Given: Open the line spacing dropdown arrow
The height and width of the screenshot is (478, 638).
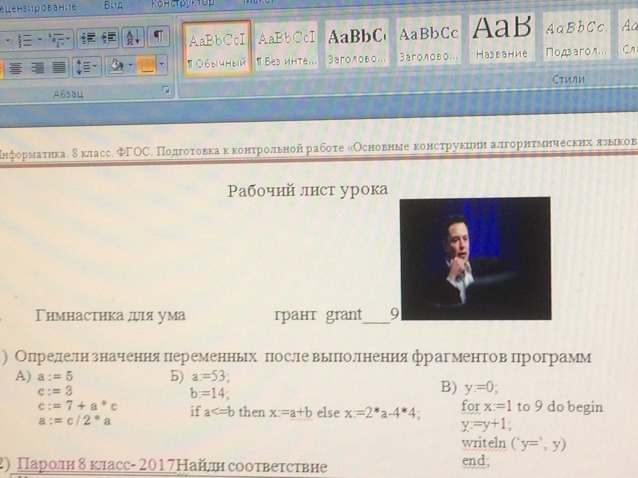Looking at the screenshot, I should click(x=96, y=66).
